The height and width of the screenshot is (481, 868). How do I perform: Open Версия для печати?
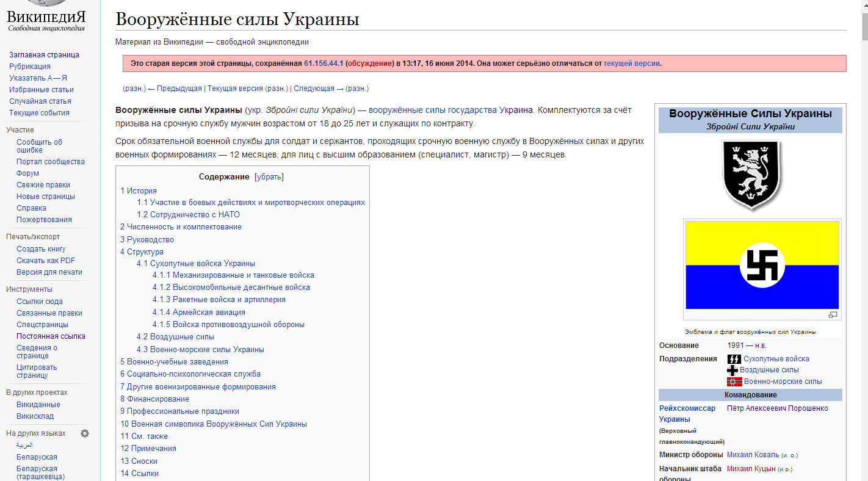[x=49, y=272]
